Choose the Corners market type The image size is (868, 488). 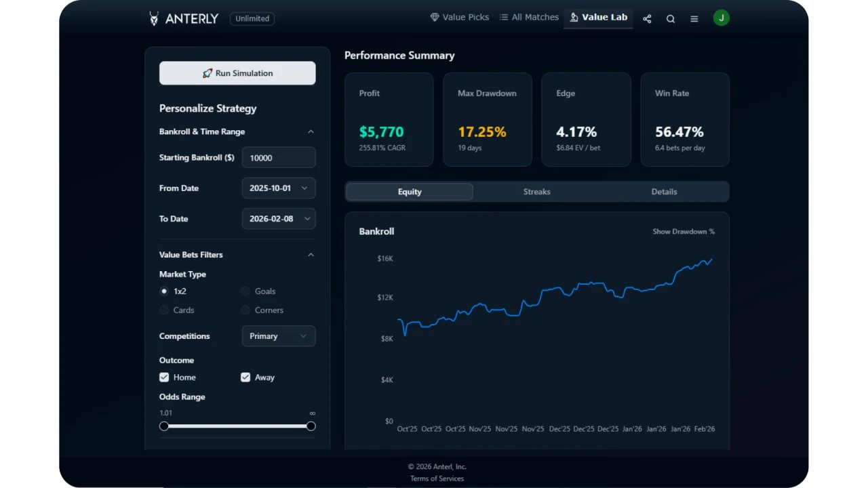245,310
